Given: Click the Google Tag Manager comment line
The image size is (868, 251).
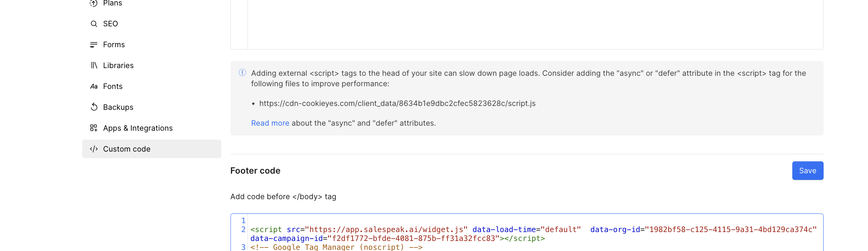Looking at the screenshot, I should coord(336,247).
